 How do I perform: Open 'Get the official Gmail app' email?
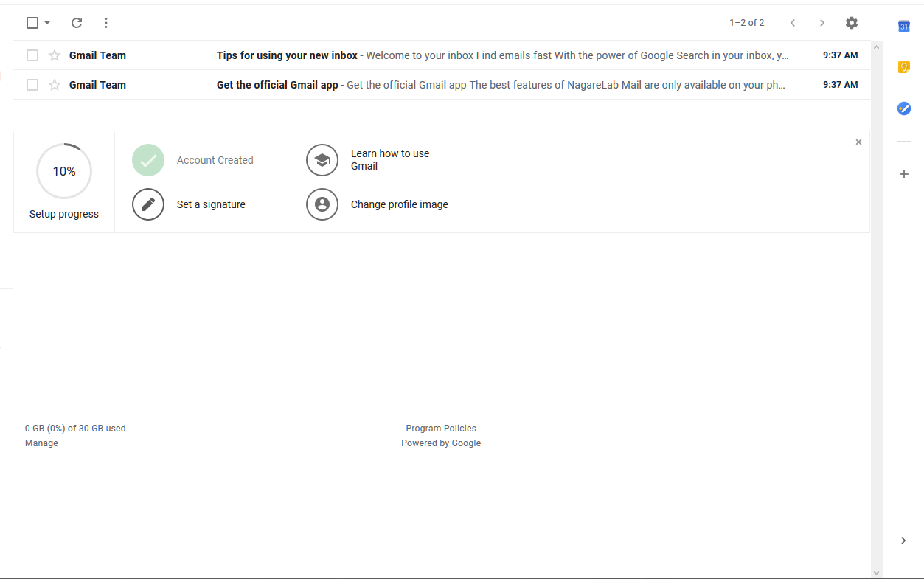coord(442,85)
